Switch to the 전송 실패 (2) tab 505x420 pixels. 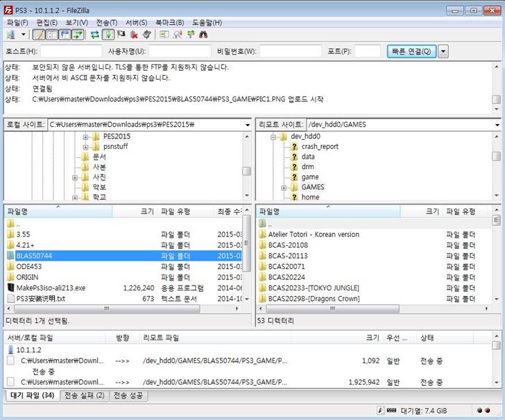[x=84, y=395]
